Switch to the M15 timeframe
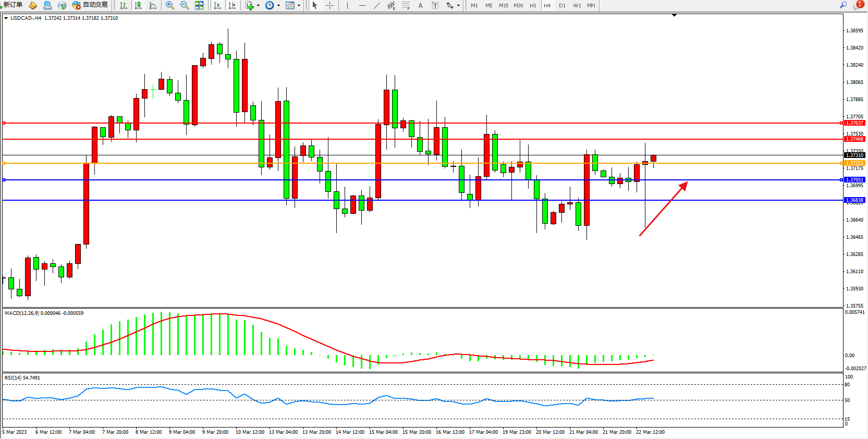This screenshot has height=439, width=868. [x=503, y=5]
